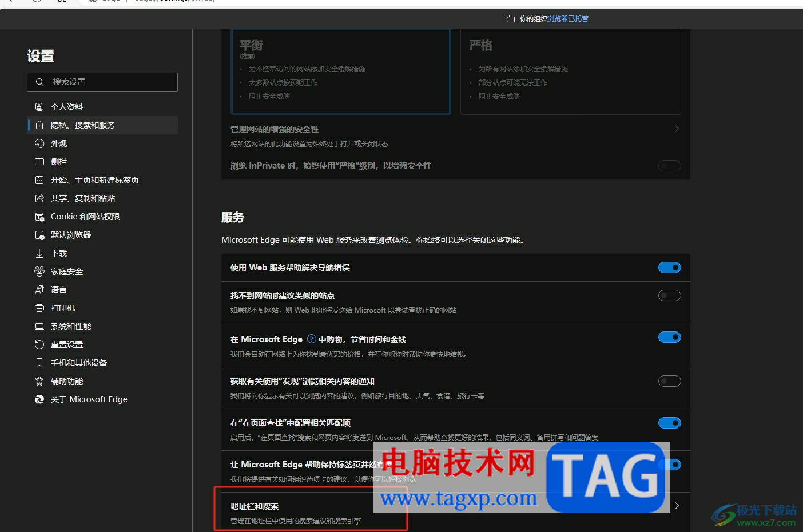803x532 pixels.
Task: Select 隐私、搜索和服务 in sidebar
Action: (102, 125)
